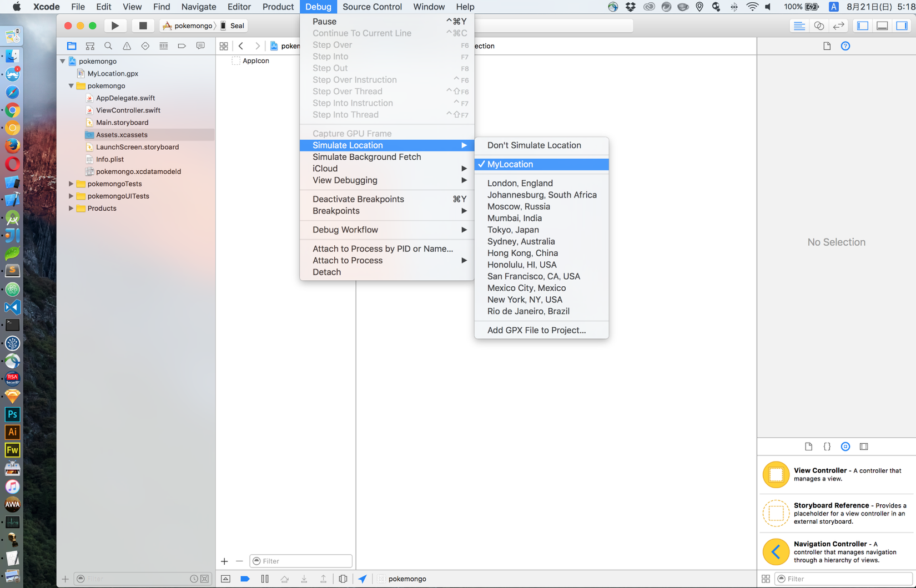Select Don't Simulate Location
Screen dimensions: 916x588
(542, 145)
